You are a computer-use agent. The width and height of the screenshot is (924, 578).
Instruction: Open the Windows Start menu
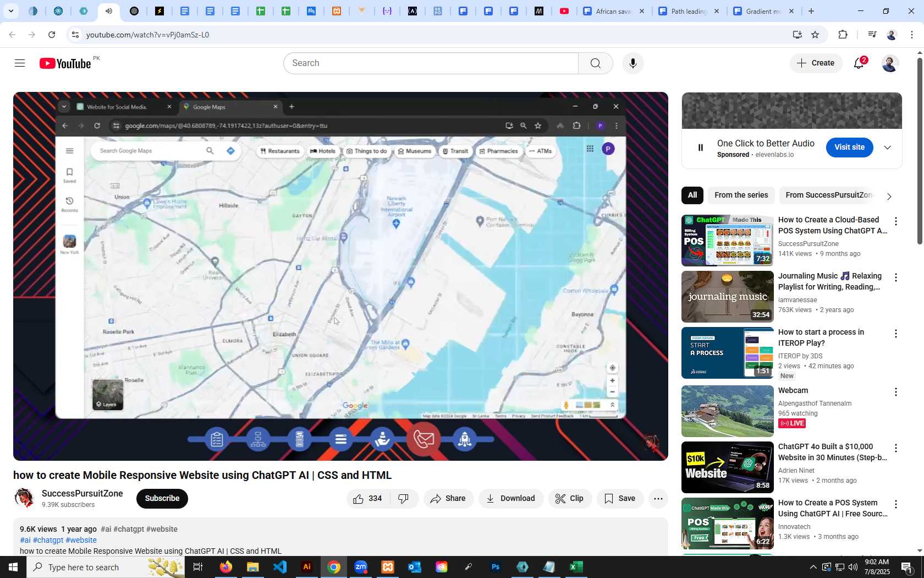point(13,567)
